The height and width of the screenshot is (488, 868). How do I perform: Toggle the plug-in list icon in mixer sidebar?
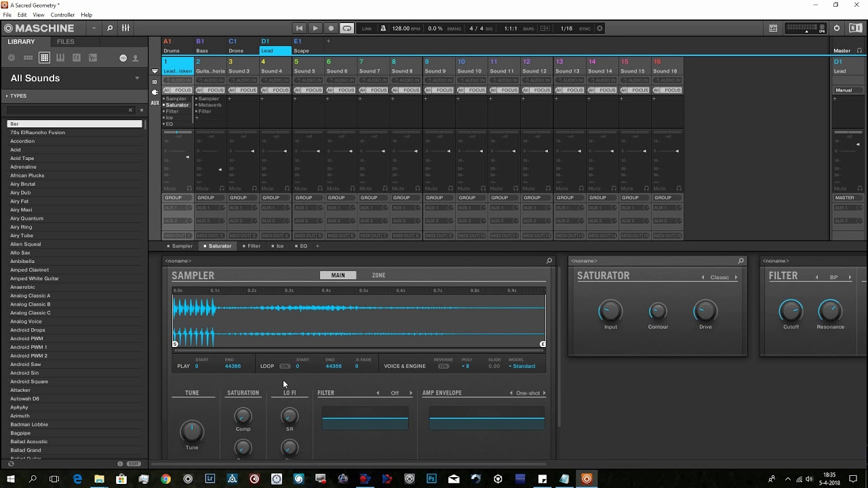pyautogui.click(x=155, y=92)
